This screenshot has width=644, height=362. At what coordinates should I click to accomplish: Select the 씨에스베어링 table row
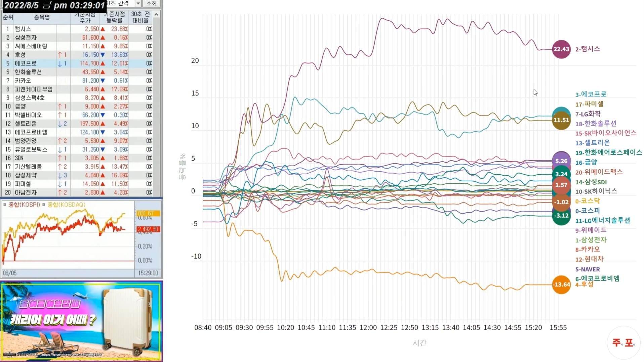coord(77,46)
